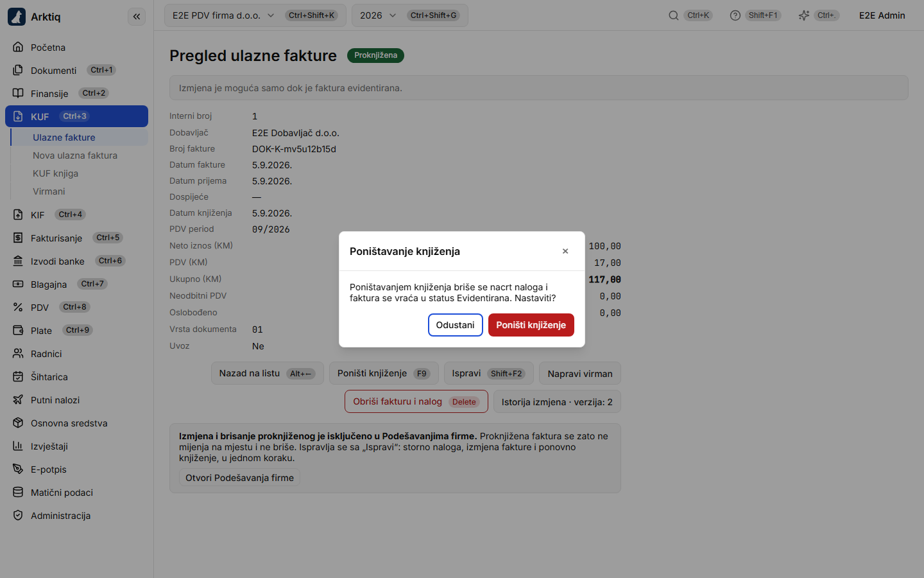Screen dimensions: 924x578
Task: Click the Osnovna sredstva box icon
Action: (x=18, y=423)
